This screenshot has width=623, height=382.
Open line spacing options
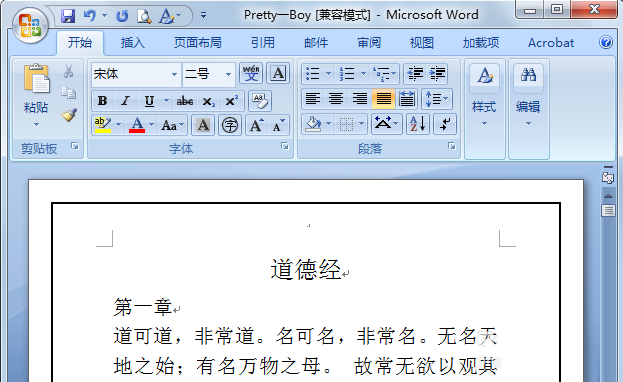pyautogui.click(x=437, y=99)
